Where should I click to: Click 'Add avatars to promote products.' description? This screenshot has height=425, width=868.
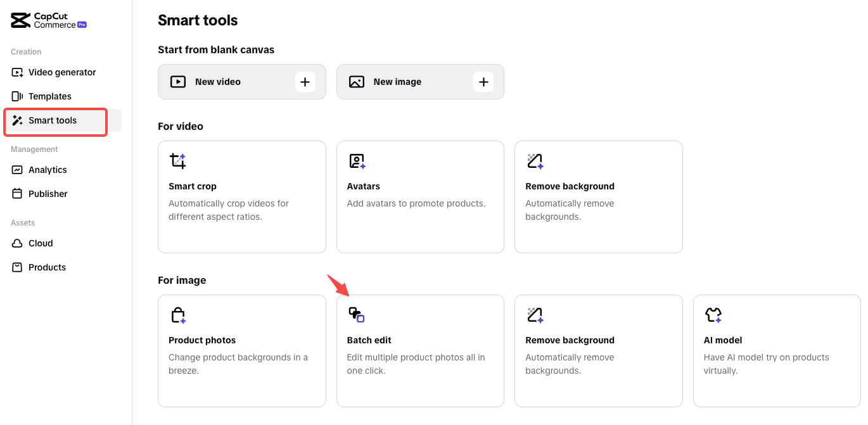[x=416, y=203]
